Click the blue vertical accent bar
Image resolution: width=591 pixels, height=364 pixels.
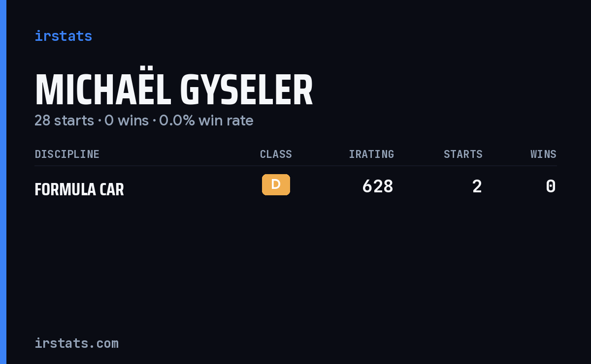[3, 182]
